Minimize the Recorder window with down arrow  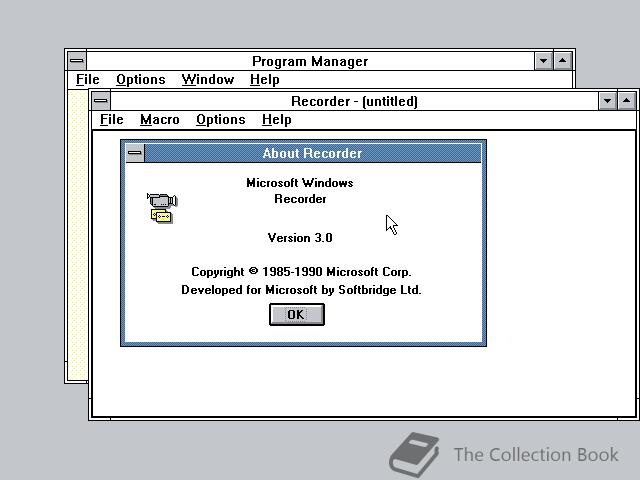(607, 101)
